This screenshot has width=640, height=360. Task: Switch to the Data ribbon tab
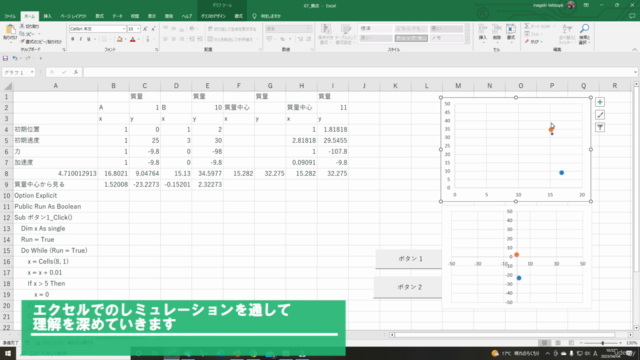[118, 16]
